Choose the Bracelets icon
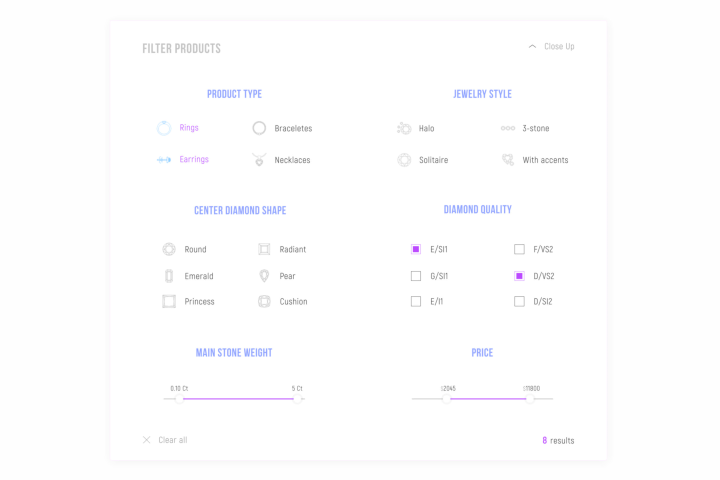This screenshot has height=480, width=720. tap(259, 128)
